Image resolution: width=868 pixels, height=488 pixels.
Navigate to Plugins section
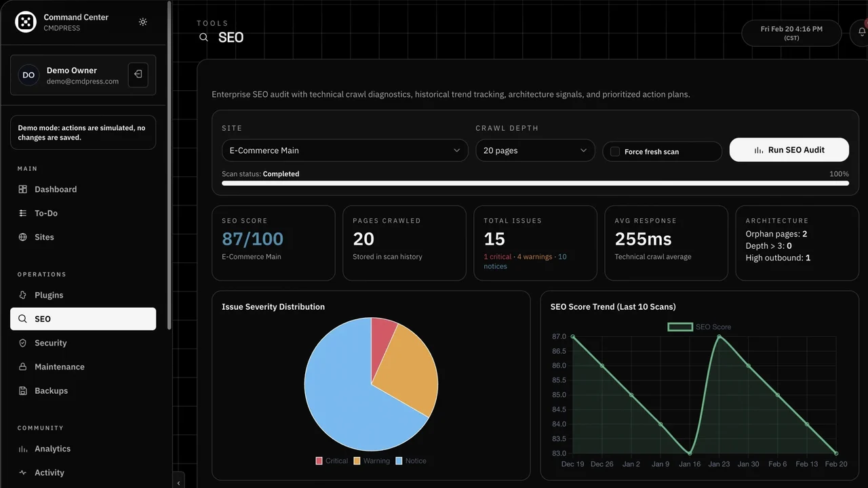pyautogui.click(x=83, y=295)
